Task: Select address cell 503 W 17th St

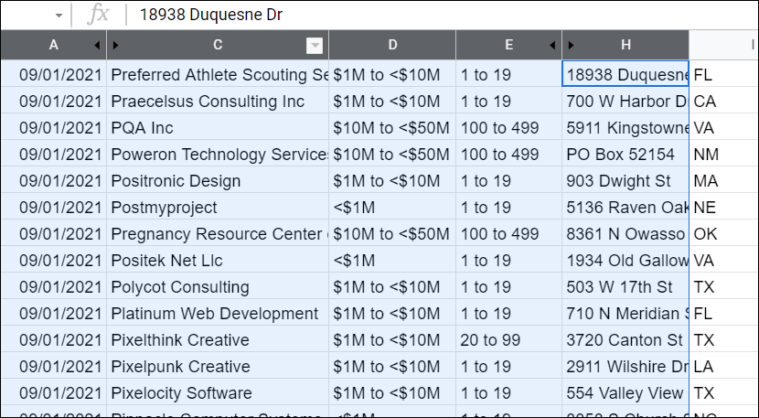Action: pos(625,287)
